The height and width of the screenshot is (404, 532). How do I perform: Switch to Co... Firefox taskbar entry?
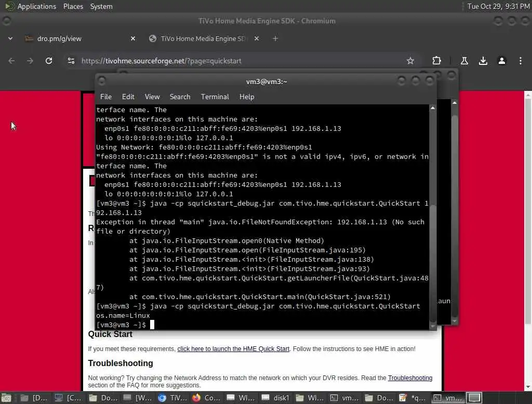[207, 398]
